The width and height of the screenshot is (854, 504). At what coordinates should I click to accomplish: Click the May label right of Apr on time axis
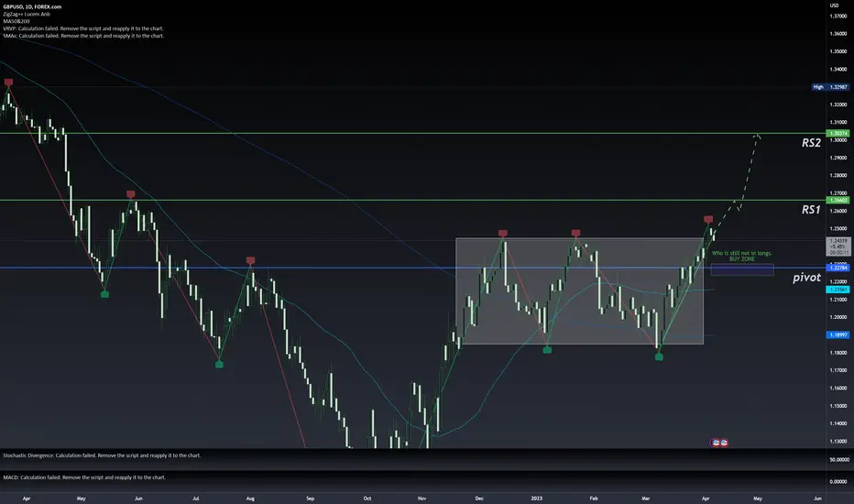[x=758, y=498]
